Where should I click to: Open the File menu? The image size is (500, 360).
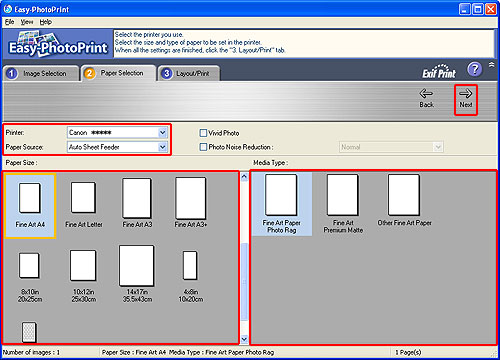coord(9,22)
